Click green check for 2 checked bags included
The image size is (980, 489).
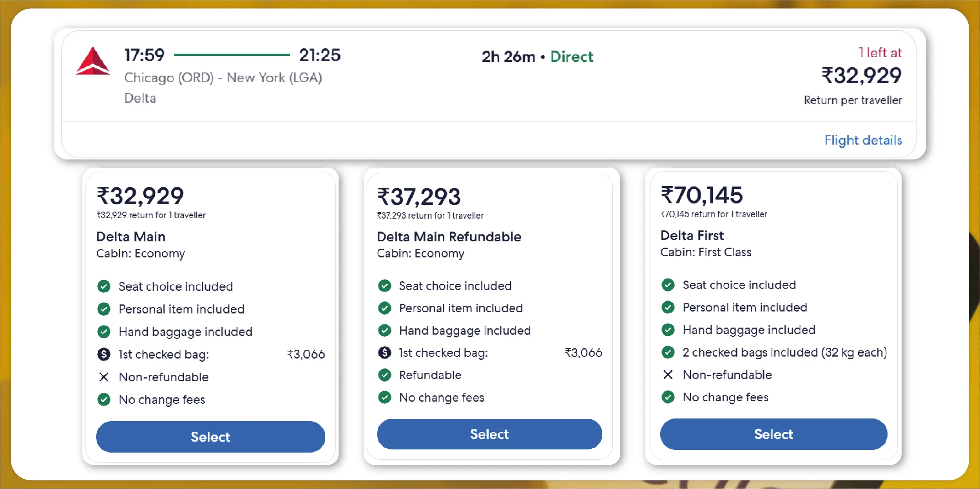(x=668, y=352)
